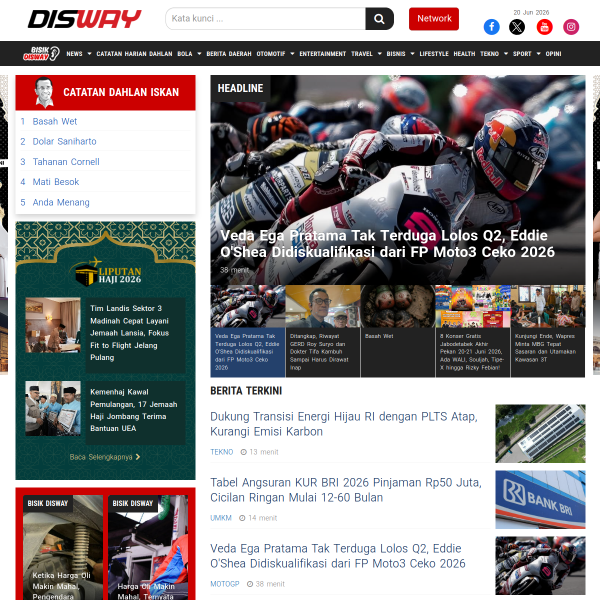Open Catatan Harian Dahlan menu item
This screenshot has height=600, width=600.
click(x=134, y=54)
